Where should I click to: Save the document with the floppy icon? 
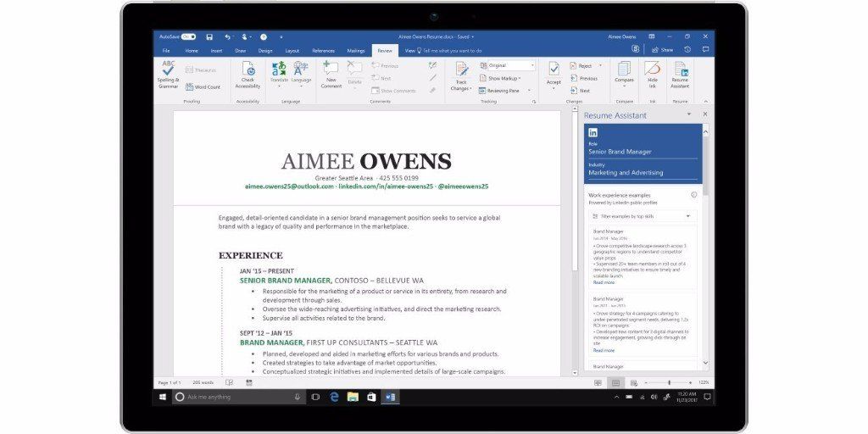click(x=209, y=37)
